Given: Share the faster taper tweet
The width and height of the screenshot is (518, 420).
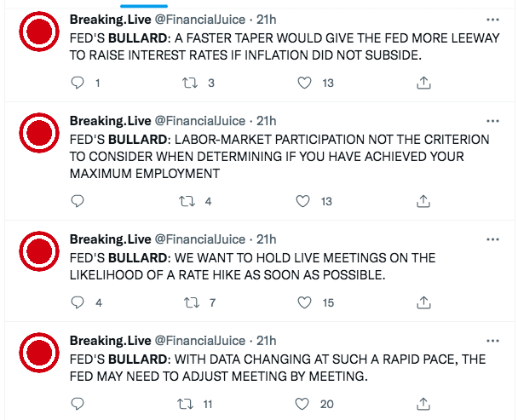Looking at the screenshot, I should [x=423, y=83].
